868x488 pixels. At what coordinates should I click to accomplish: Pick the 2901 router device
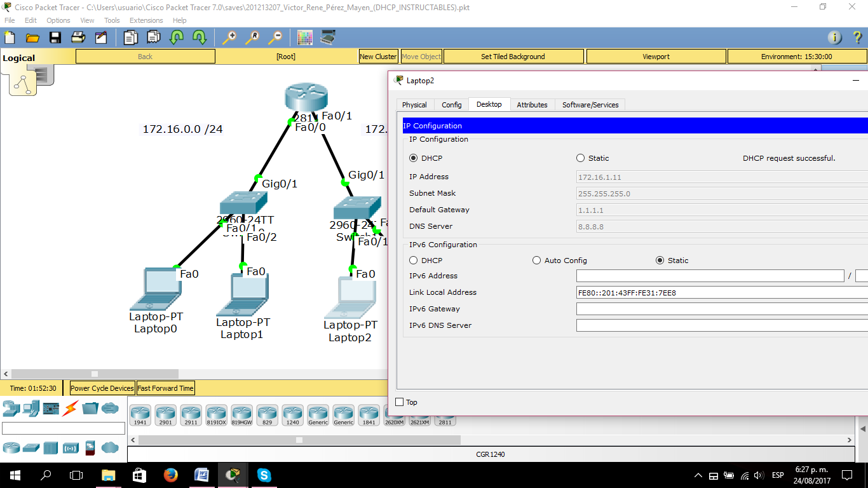(x=165, y=415)
